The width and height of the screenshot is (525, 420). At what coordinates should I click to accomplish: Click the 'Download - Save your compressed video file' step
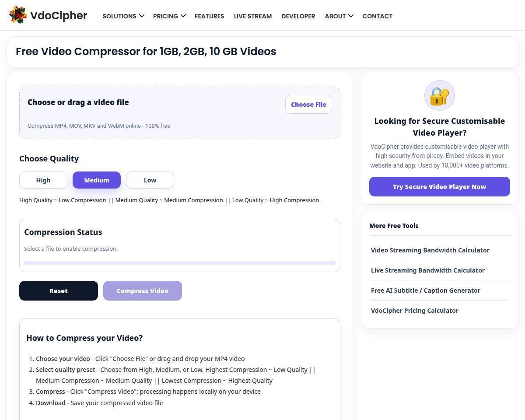99,403
